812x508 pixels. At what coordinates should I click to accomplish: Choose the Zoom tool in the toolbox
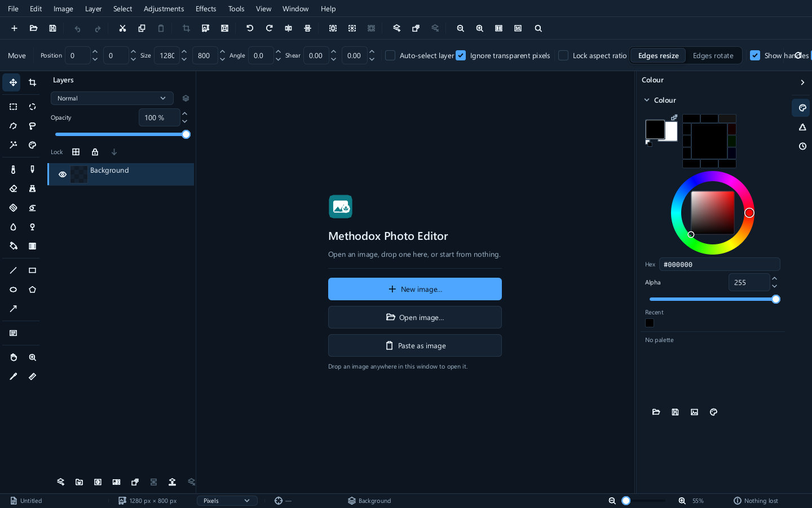coord(32,357)
